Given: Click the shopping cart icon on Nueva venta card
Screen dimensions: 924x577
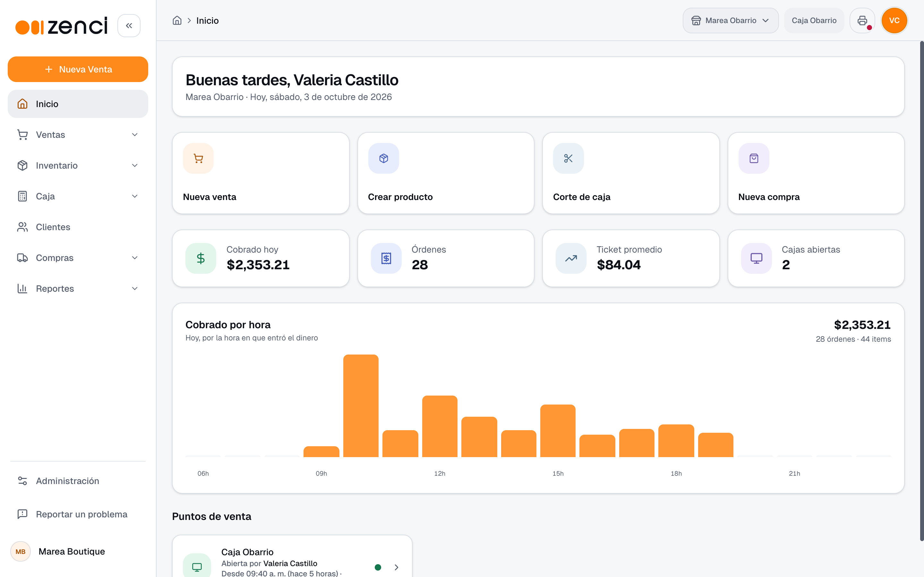Looking at the screenshot, I should pos(198,158).
